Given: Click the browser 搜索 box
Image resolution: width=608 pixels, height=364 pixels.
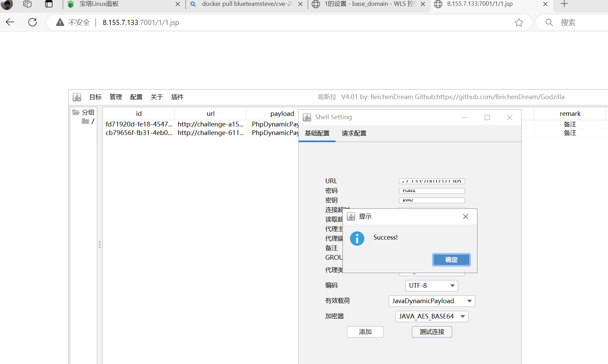Looking at the screenshot, I should click(572, 23).
